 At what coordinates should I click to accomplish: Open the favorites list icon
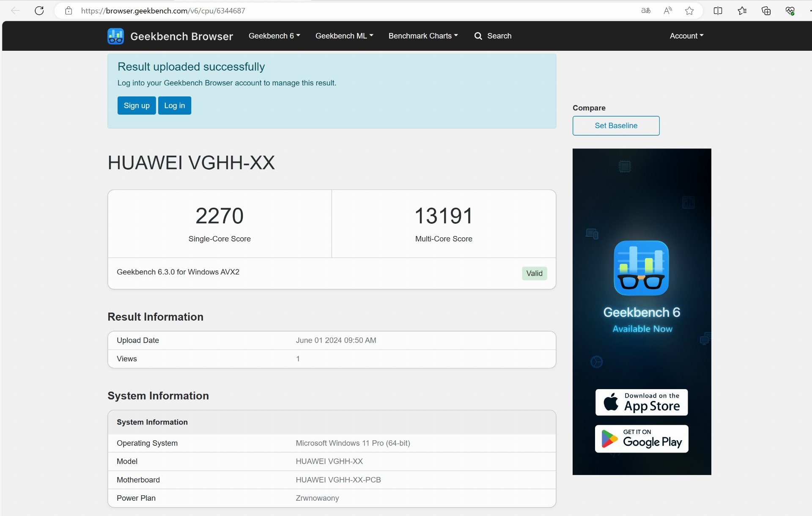pos(742,11)
